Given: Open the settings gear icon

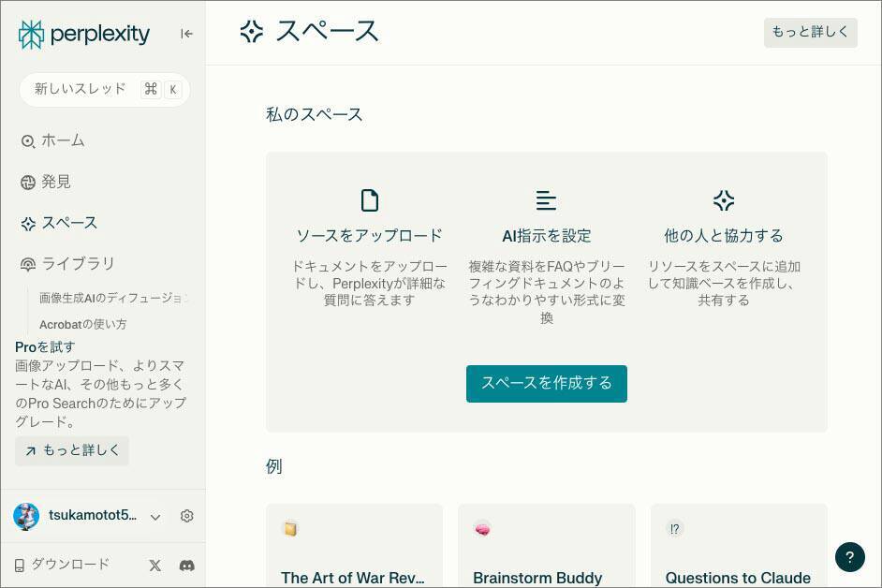Looking at the screenshot, I should point(186,516).
